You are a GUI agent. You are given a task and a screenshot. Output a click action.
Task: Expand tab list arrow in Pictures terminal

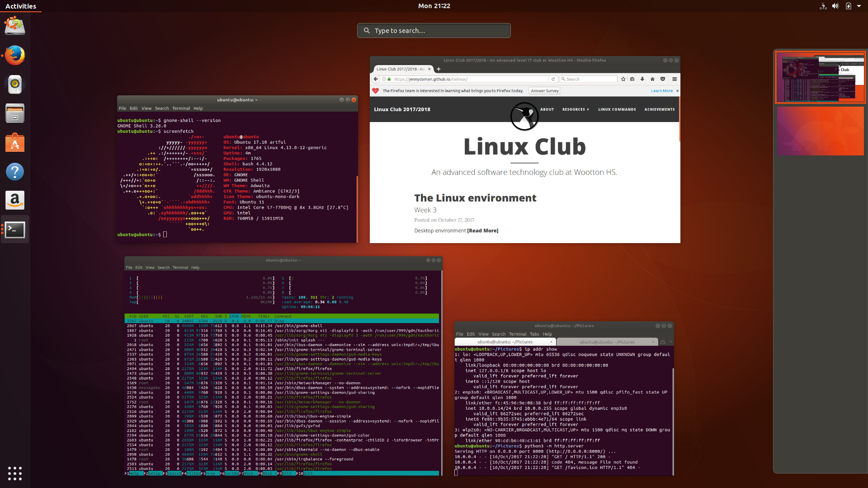[x=671, y=342]
